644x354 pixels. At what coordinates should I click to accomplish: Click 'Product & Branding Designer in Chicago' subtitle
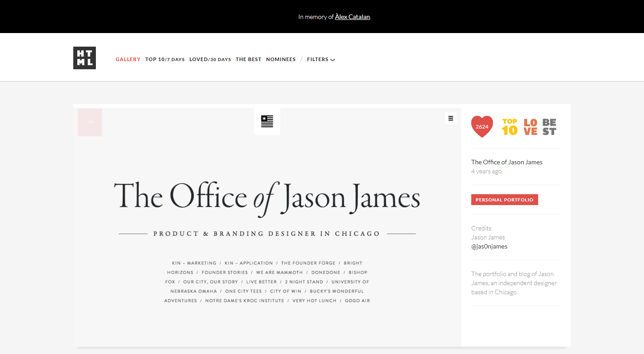pyautogui.click(x=267, y=234)
